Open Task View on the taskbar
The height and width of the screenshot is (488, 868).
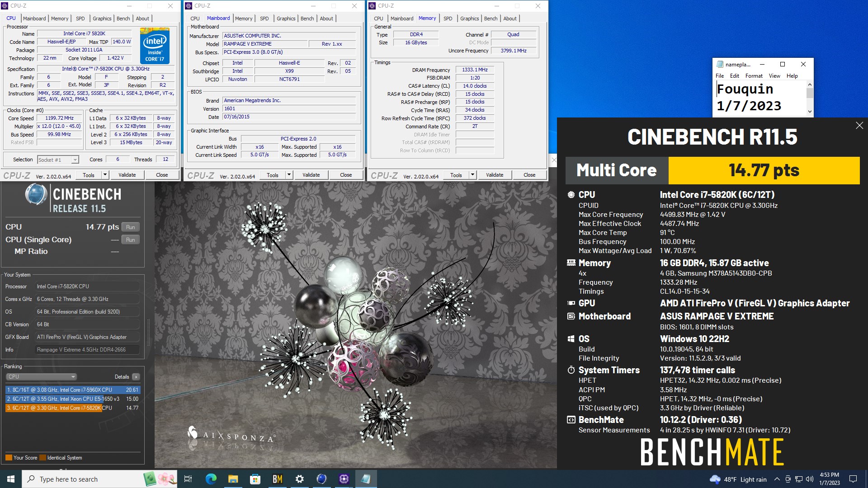coord(188,479)
